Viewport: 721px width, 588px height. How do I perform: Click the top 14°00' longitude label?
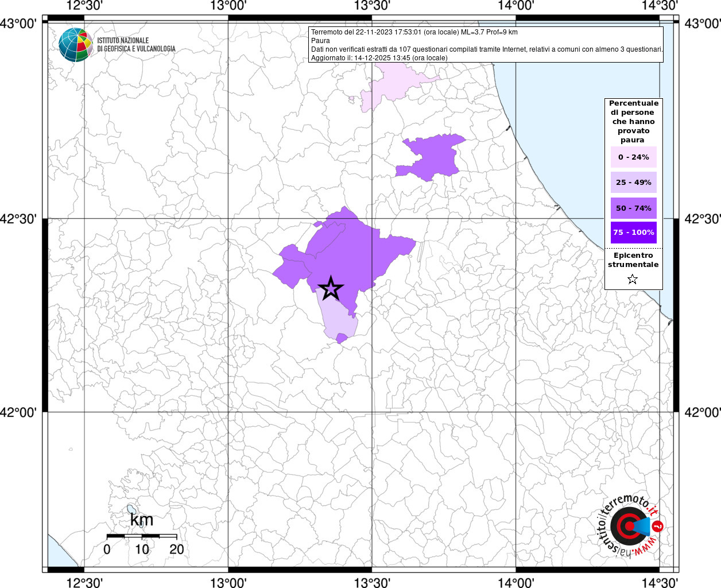pyautogui.click(x=515, y=6)
